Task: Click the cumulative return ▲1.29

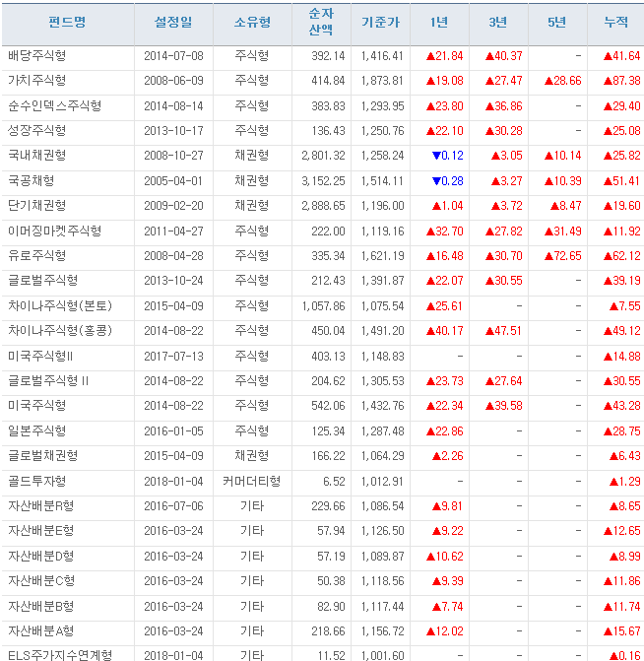Action: (625, 481)
